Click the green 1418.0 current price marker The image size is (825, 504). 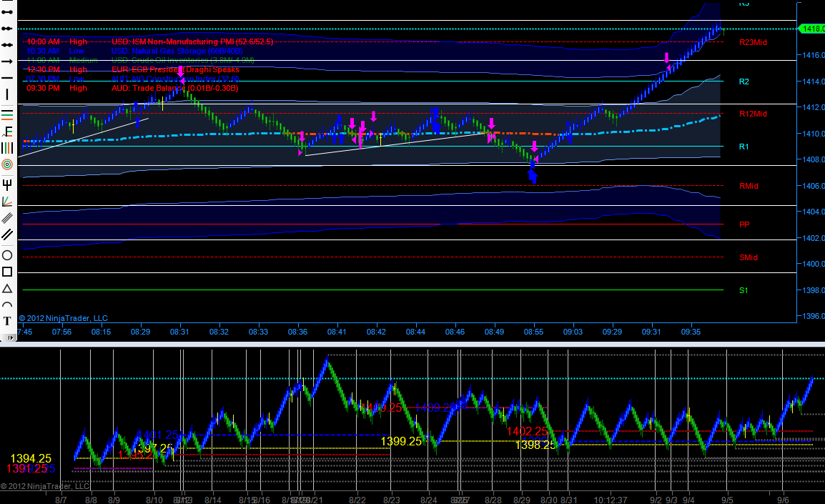(x=814, y=29)
